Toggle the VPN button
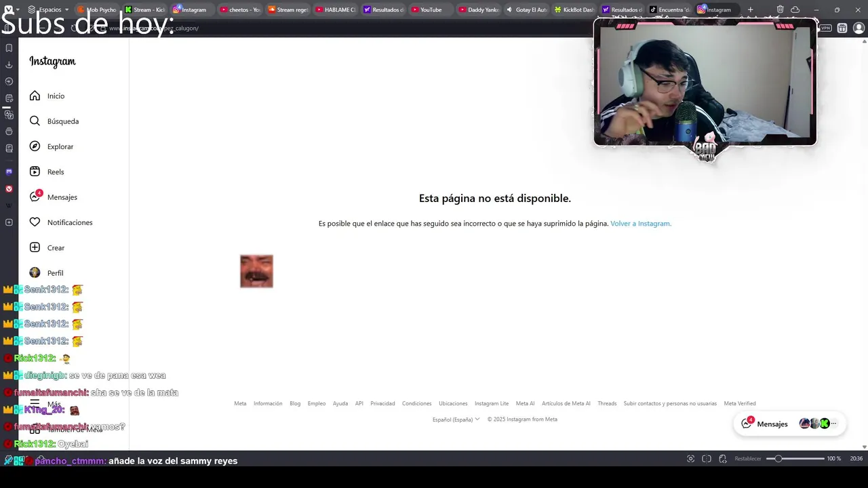 [x=826, y=28]
